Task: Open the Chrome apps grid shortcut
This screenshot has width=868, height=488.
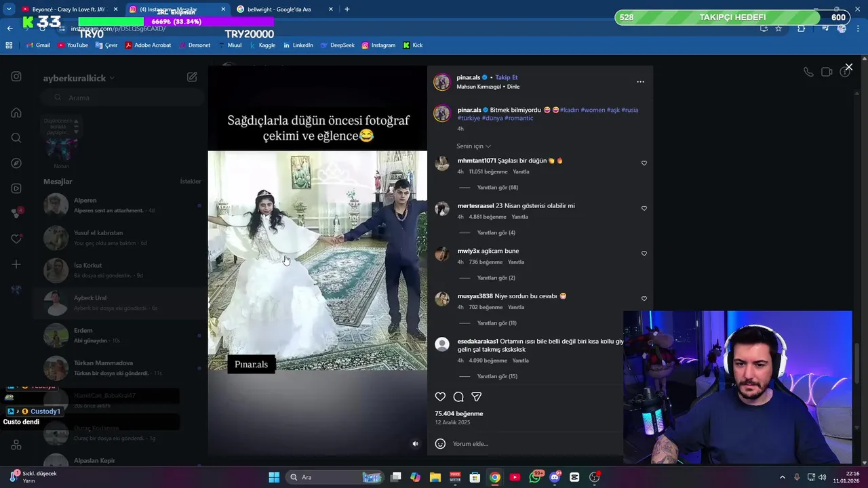Action: 9,45
